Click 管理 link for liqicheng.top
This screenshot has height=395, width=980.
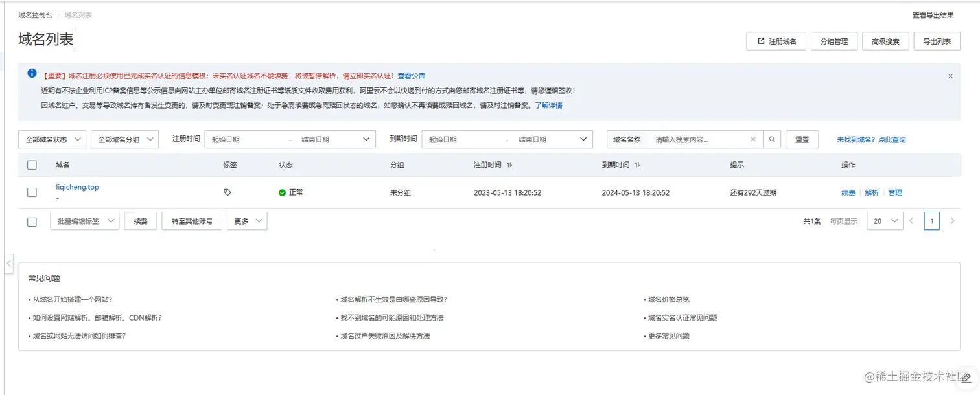tap(895, 192)
